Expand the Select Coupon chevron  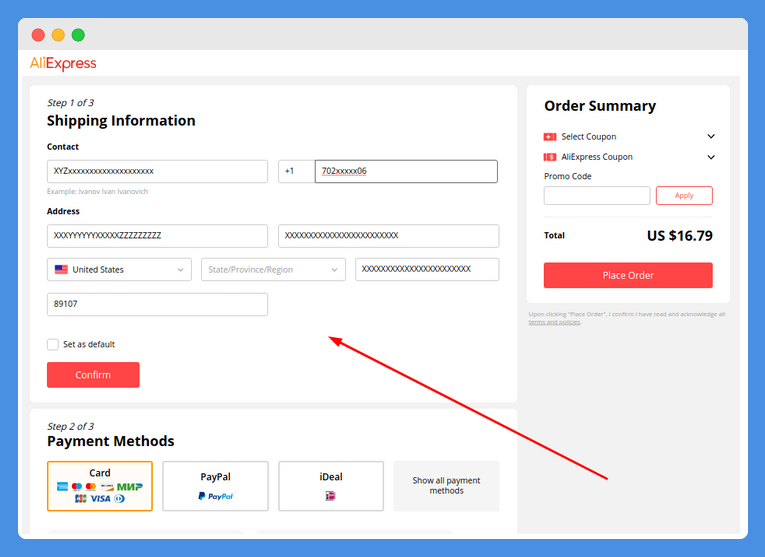click(x=711, y=137)
